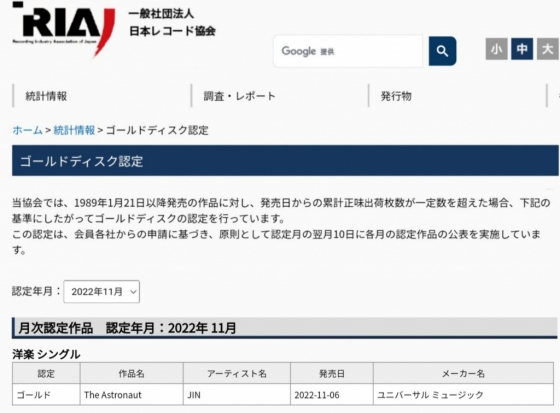Follow the 統計情報 breadcrumb link
The width and height of the screenshot is (560, 413).
74,130
